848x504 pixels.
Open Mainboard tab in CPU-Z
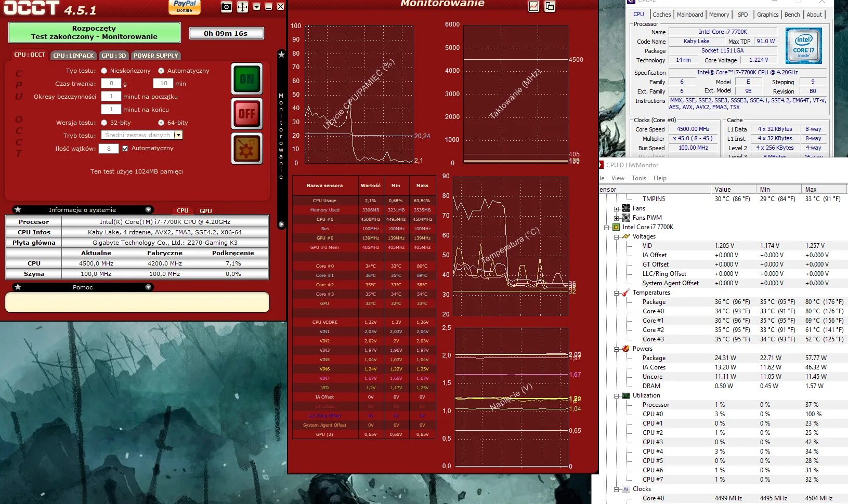click(690, 15)
